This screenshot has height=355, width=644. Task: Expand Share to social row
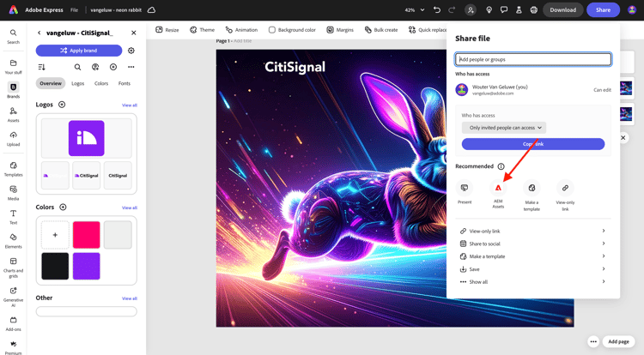(x=532, y=244)
